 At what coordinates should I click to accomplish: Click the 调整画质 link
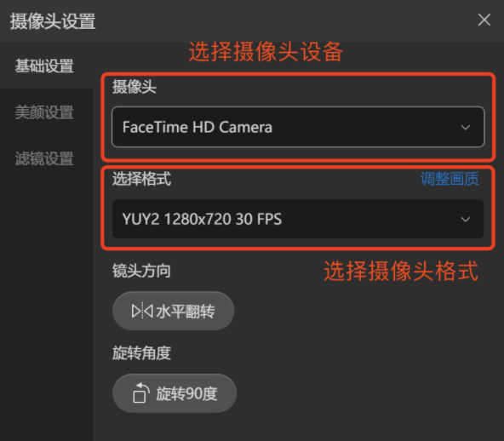click(450, 179)
